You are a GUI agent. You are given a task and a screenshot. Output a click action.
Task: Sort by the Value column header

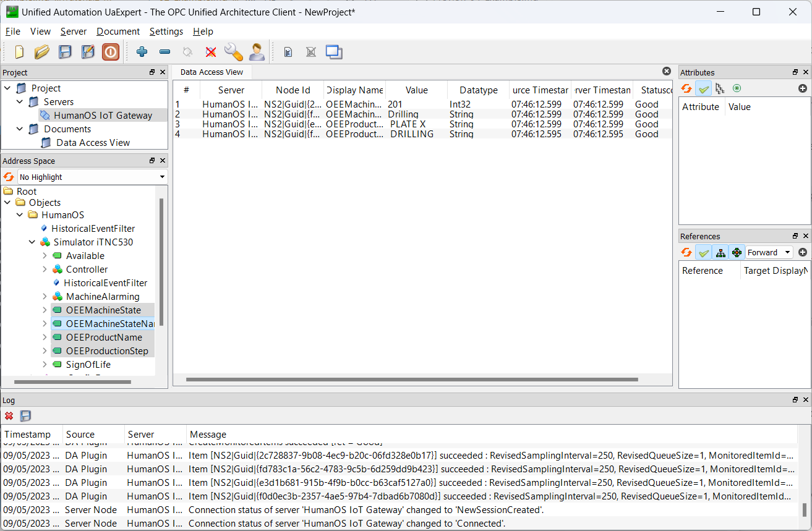(417, 90)
